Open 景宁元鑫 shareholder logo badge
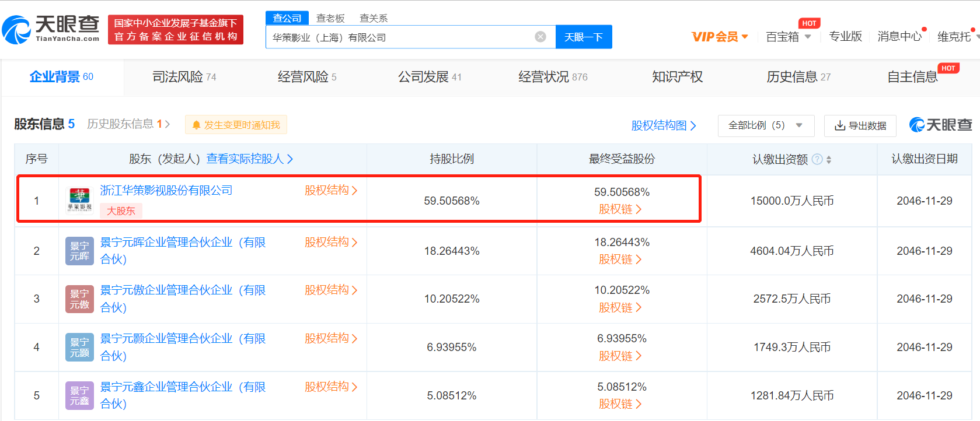Screen dimensions: 980x421 pos(79,396)
